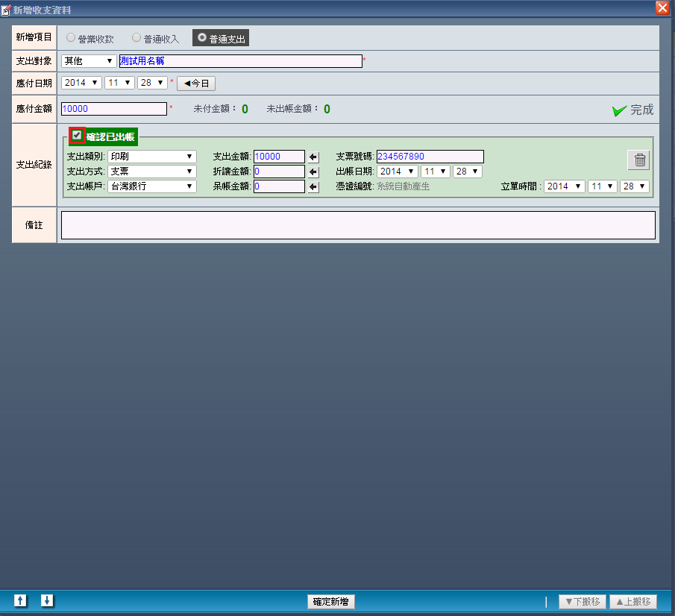Expand the 支出帳戶 dropdown showing 台灣銀行
The width and height of the screenshot is (675, 616).
(x=151, y=186)
